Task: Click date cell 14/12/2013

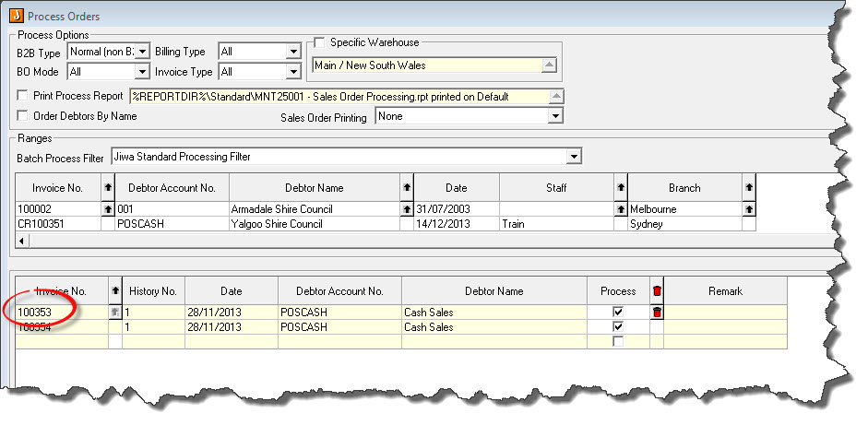Action: click(457, 224)
